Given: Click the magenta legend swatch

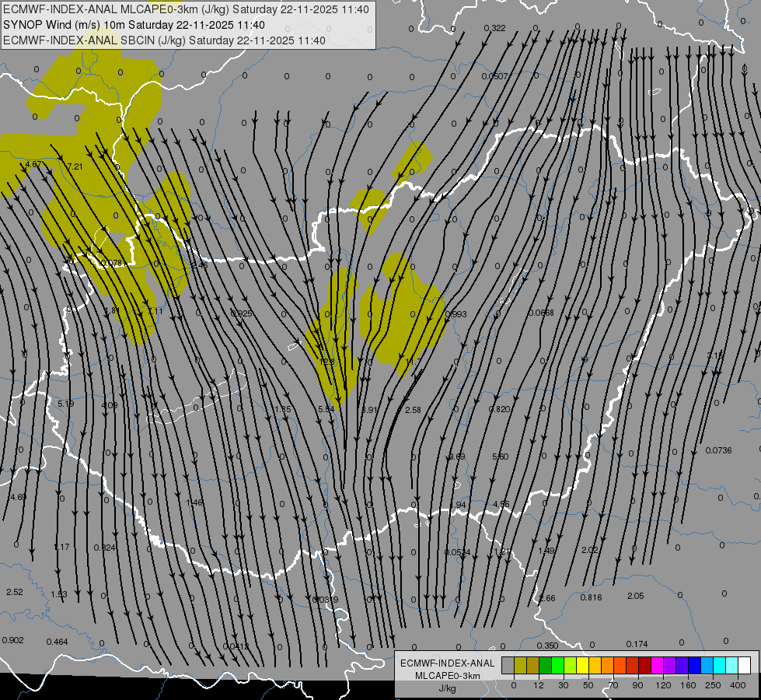Looking at the screenshot, I should pyautogui.click(x=657, y=665).
